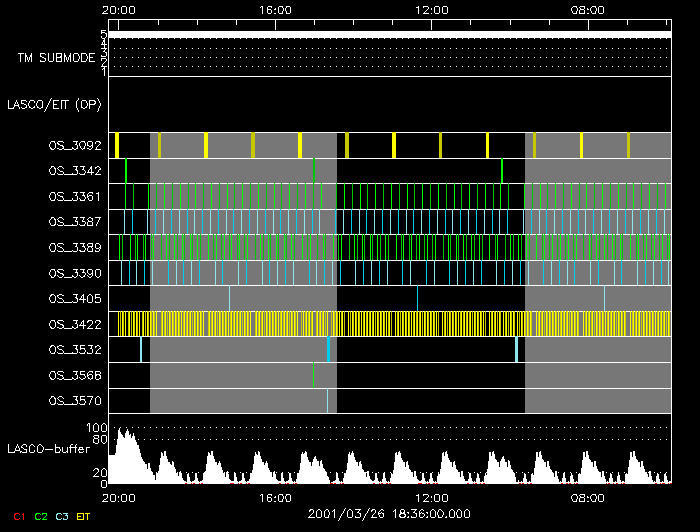Click the LASCO/EIT (DP) label
Viewport: 700px width, 532px height.
[x=53, y=104]
